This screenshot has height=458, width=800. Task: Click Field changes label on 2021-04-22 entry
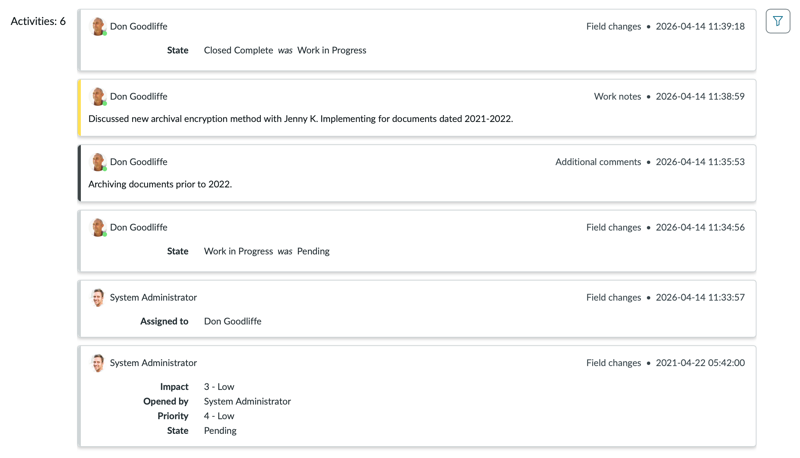pyautogui.click(x=613, y=363)
